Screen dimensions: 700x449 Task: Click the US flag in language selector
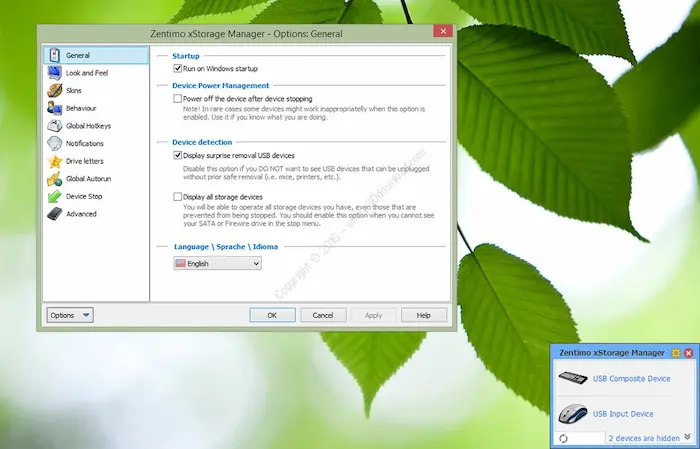click(180, 263)
